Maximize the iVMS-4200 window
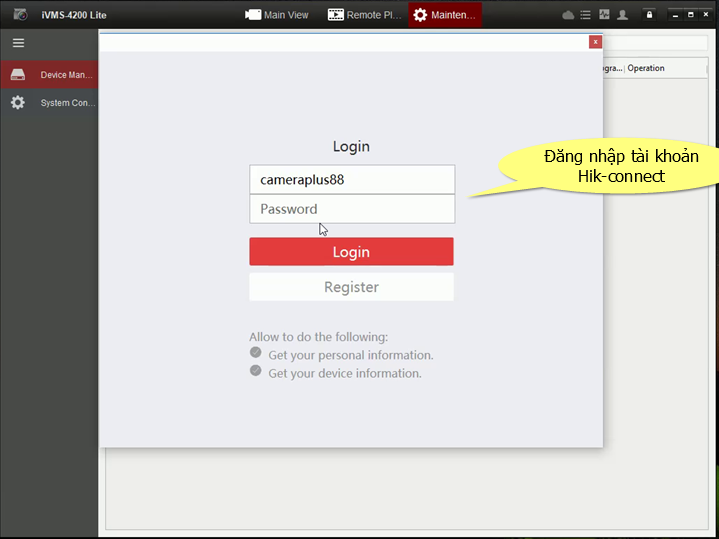Viewport: 719px width, 539px height. point(691,15)
